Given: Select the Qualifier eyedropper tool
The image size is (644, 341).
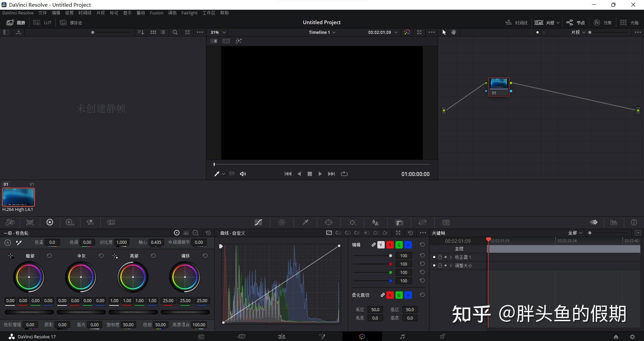Looking at the screenshot, I should [x=306, y=222].
